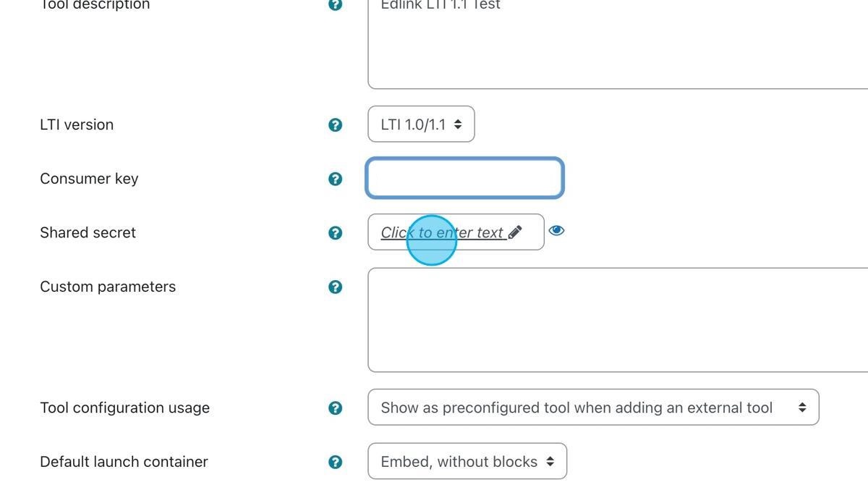Viewport: 868px width, 485px height.
Task: Click the 'Click to enter text' shared secret link
Action: (441, 232)
